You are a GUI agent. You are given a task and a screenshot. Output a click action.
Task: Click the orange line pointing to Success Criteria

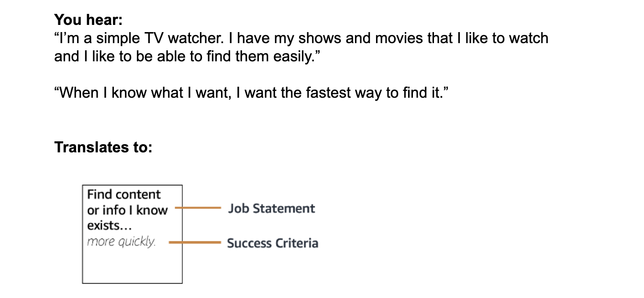coord(195,243)
